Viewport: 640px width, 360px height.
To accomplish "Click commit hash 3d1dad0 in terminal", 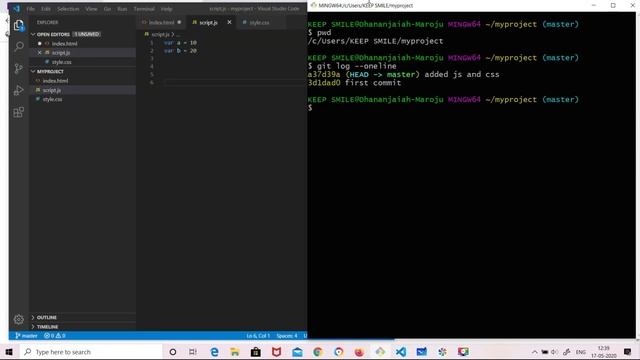I will [324, 83].
